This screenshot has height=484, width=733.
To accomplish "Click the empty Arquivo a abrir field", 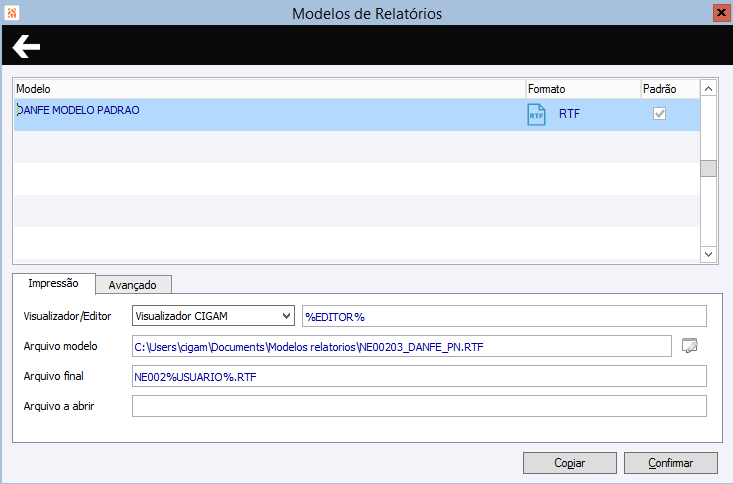I will tap(419, 406).
